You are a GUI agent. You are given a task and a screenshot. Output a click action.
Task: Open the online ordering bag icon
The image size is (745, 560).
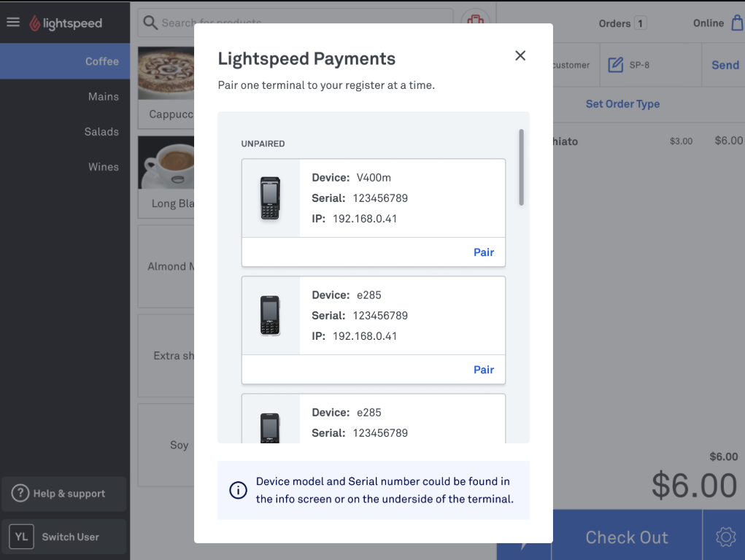[x=738, y=23]
